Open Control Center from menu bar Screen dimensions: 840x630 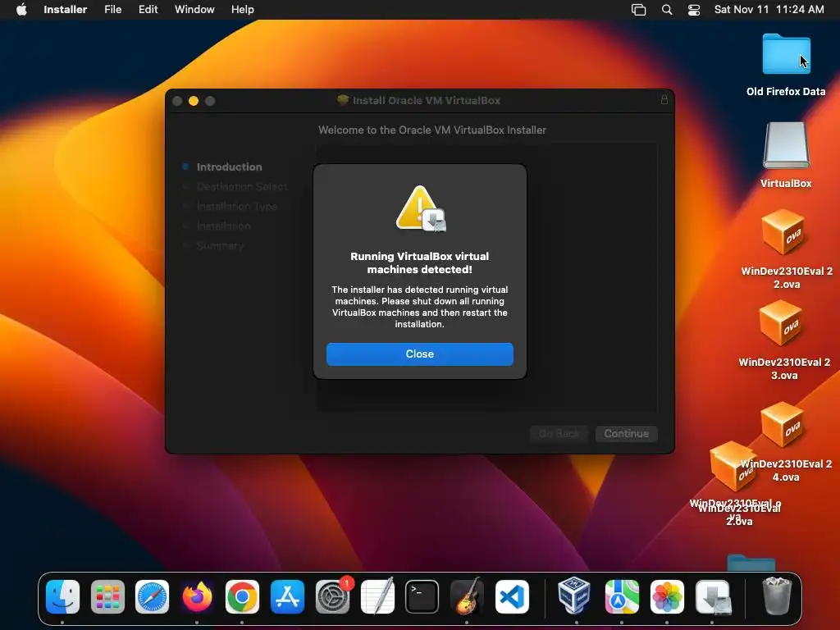coord(694,10)
